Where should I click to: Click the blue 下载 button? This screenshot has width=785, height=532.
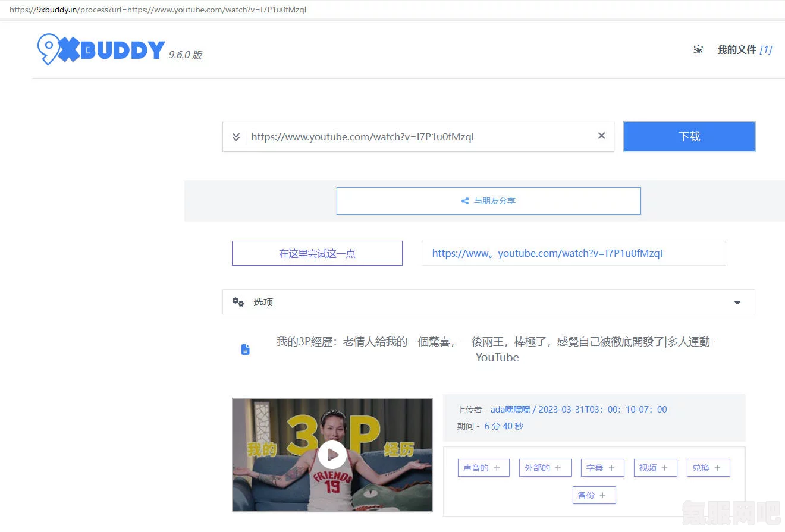pos(689,137)
